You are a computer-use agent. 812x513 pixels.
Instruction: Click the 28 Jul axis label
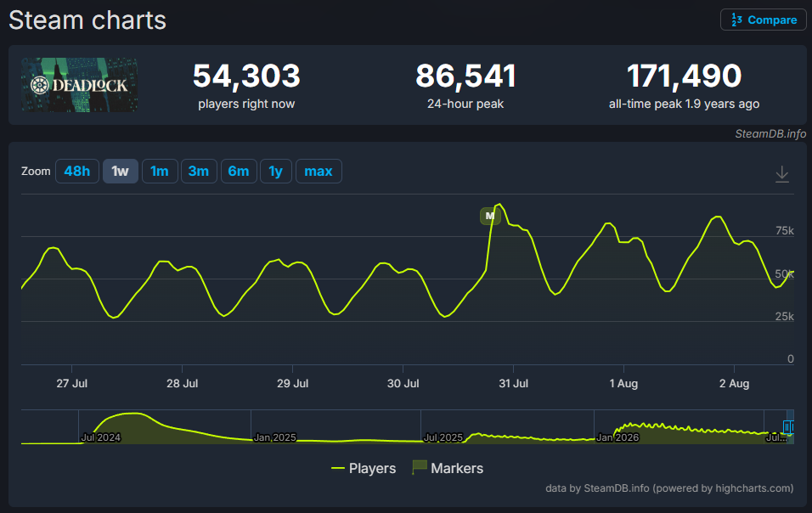click(183, 384)
